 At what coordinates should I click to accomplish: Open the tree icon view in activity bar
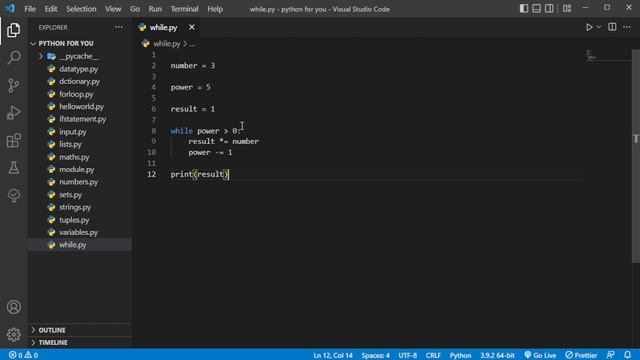(x=13, y=195)
